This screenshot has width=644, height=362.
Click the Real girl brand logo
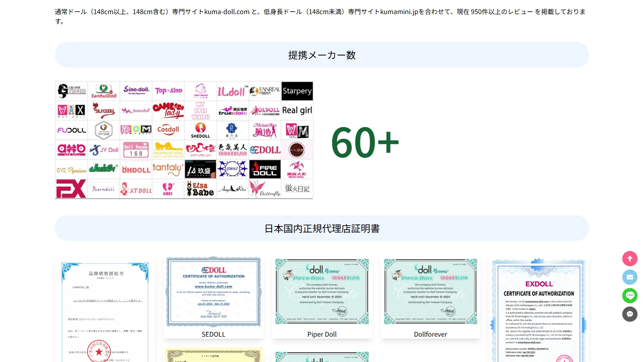click(x=297, y=110)
